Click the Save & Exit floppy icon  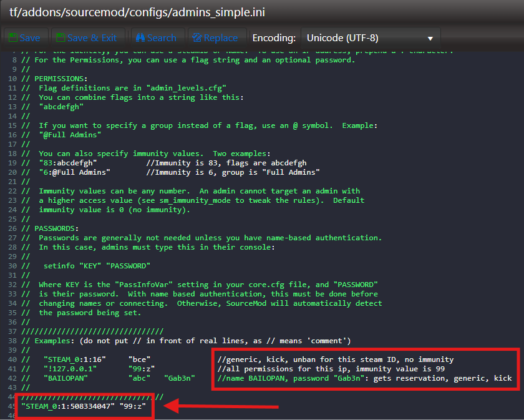tap(61, 38)
